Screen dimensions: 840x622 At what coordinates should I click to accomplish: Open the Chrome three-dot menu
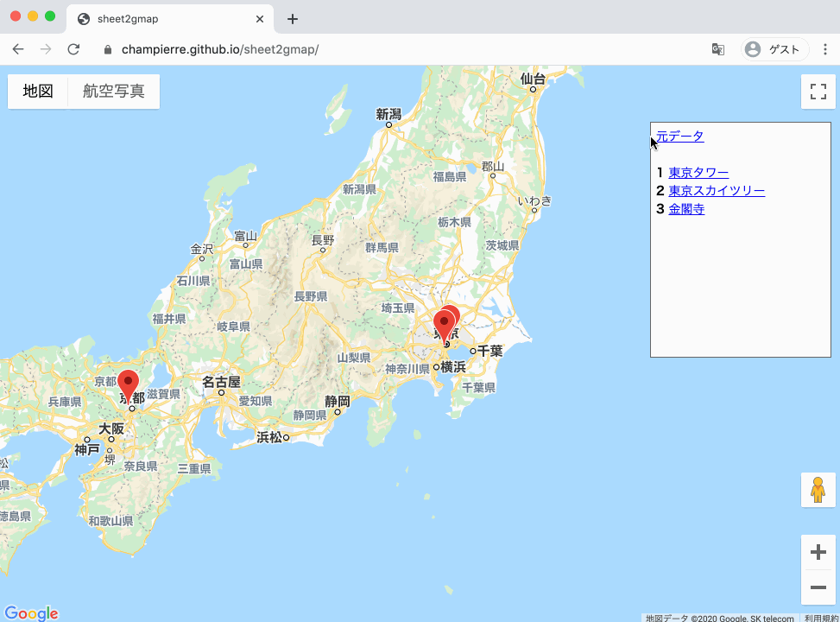click(x=825, y=49)
